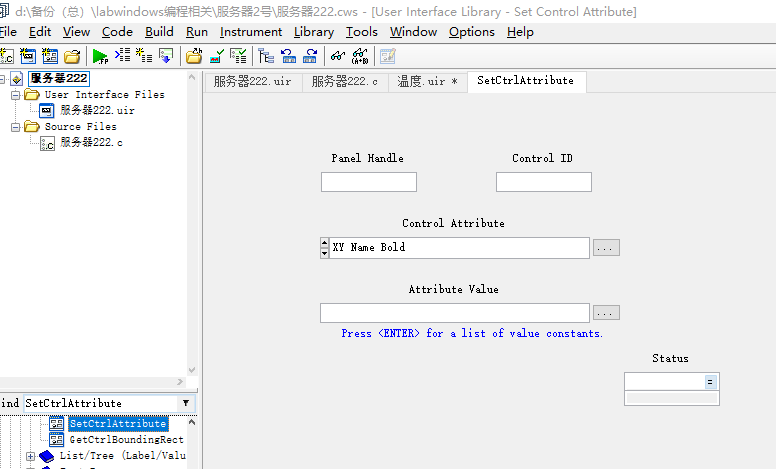The width and height of the screenshot is (776, 469).
Task: Open the Find function dropdown arrow
Action: click(x=186, y=403)
